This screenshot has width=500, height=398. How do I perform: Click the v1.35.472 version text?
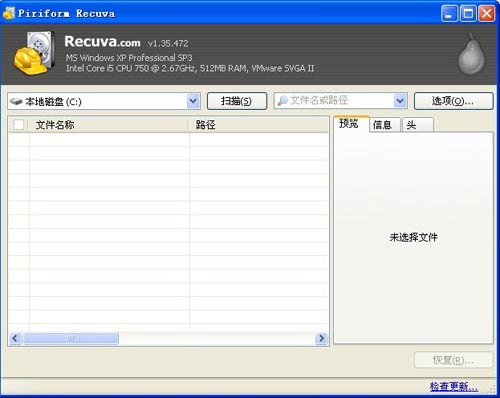[x=168, y=43]
